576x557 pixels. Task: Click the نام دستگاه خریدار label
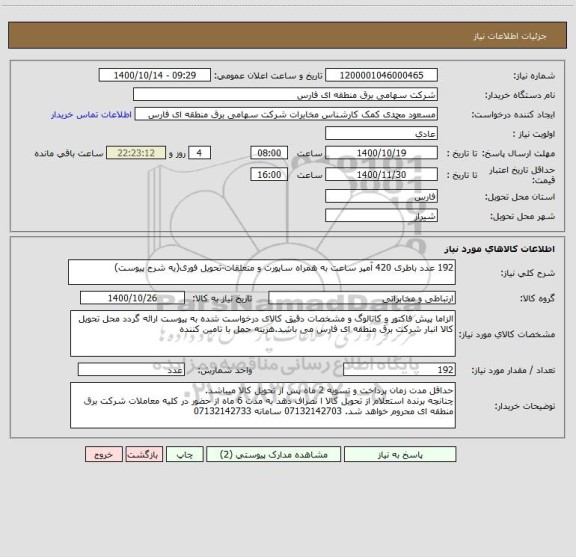pos(520,95)
